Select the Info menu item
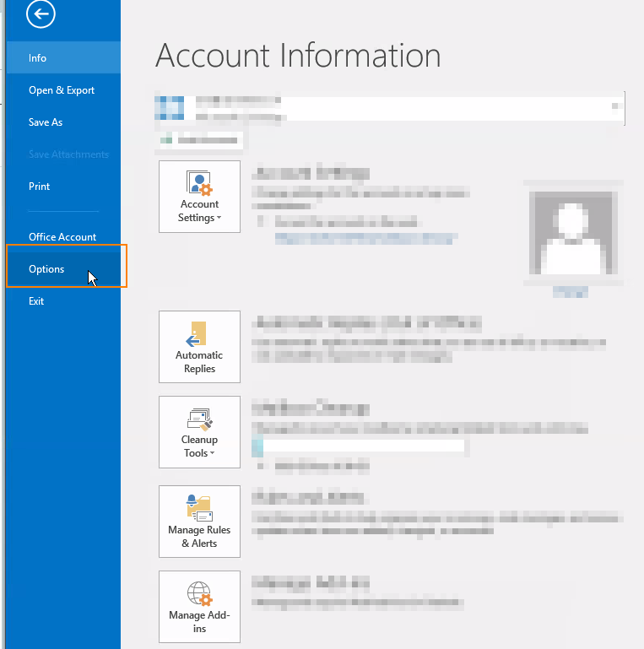 [63, 57]
